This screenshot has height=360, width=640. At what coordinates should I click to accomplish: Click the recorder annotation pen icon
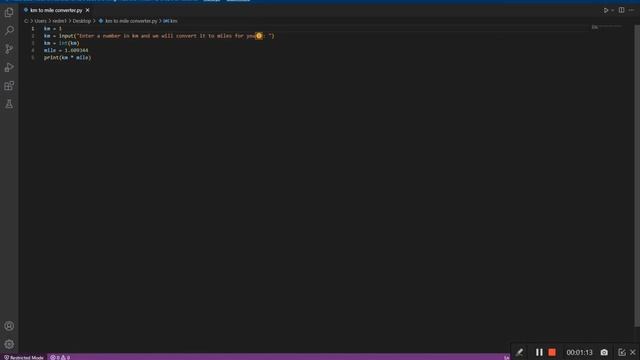pyautogui.click(x=519, y=352)
